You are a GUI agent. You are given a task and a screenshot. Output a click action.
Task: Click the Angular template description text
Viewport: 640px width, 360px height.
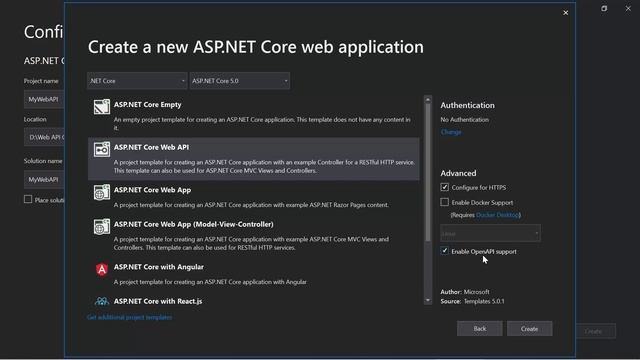(210, 282)
